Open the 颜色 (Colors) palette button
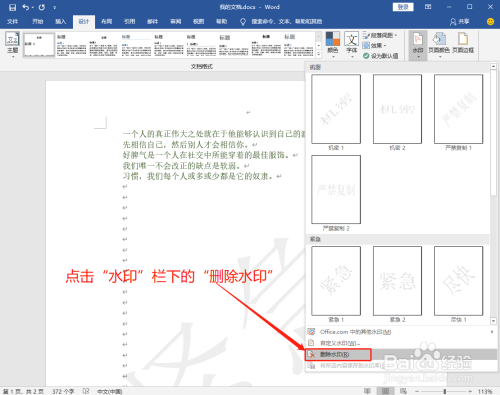500x395 pixels. click(332, 45)
